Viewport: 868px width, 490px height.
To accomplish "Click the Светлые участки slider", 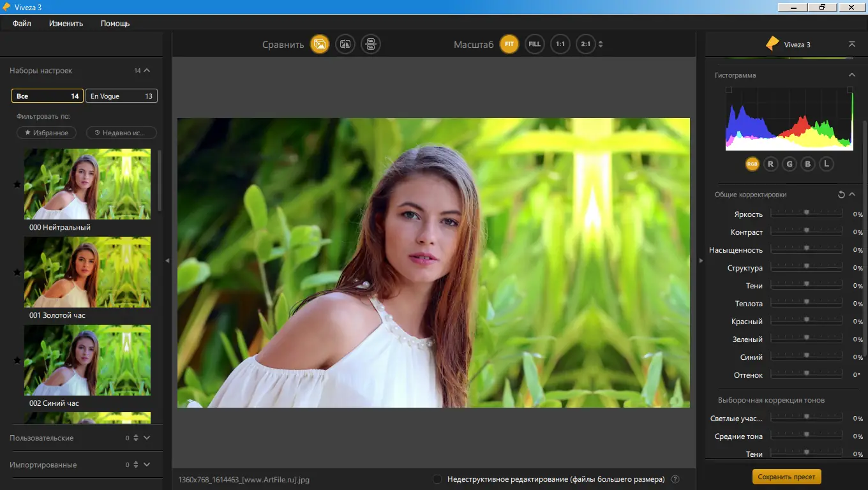I will coord(807,418).
